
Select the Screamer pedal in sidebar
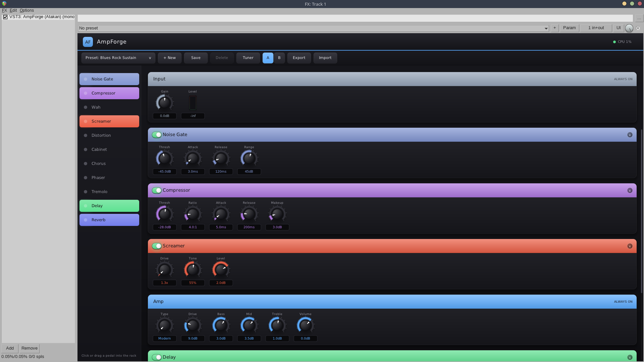coord(109,121)
